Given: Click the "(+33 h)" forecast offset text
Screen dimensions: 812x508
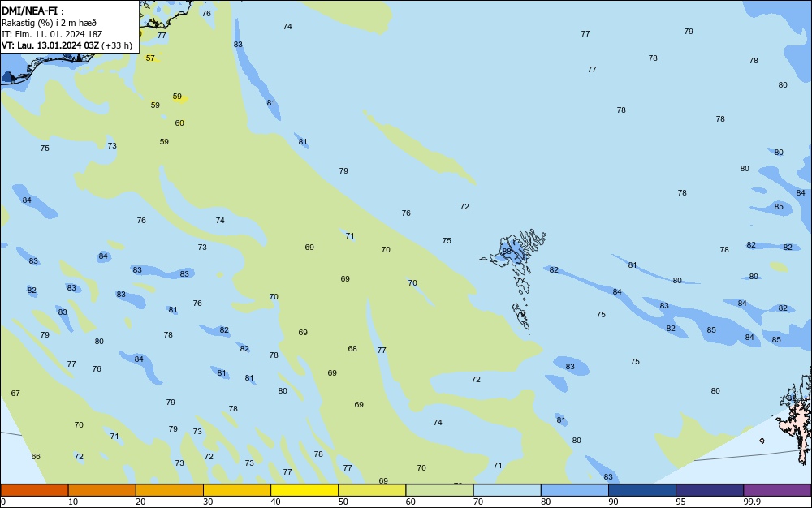Looking at the screenshot, I should tap(116, 45).
